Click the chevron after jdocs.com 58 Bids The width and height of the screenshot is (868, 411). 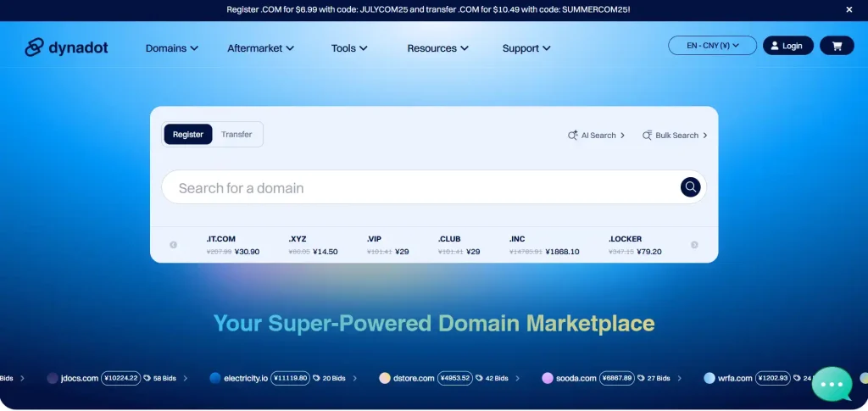pyautogui.click(x=186, y=378)
